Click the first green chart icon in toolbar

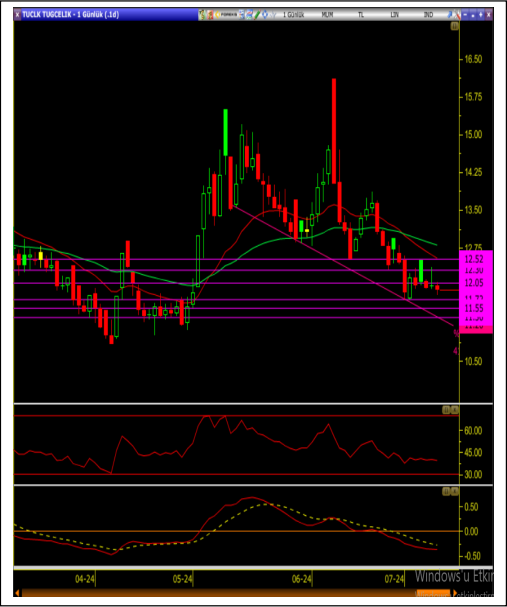[x=202, y=15]
